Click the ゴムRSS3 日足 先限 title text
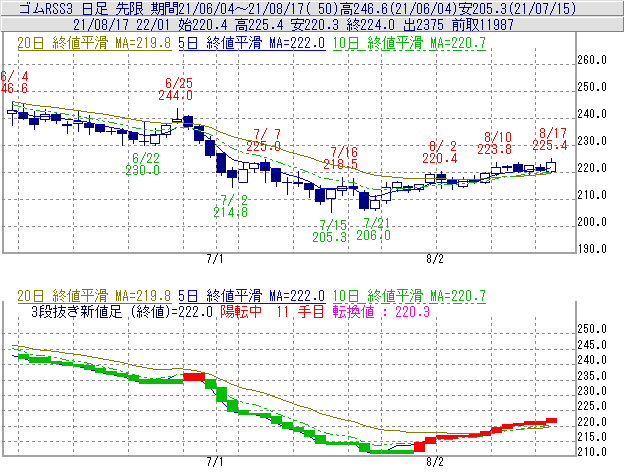The width and height of the screenshot is (624, 475). [82, 8]
